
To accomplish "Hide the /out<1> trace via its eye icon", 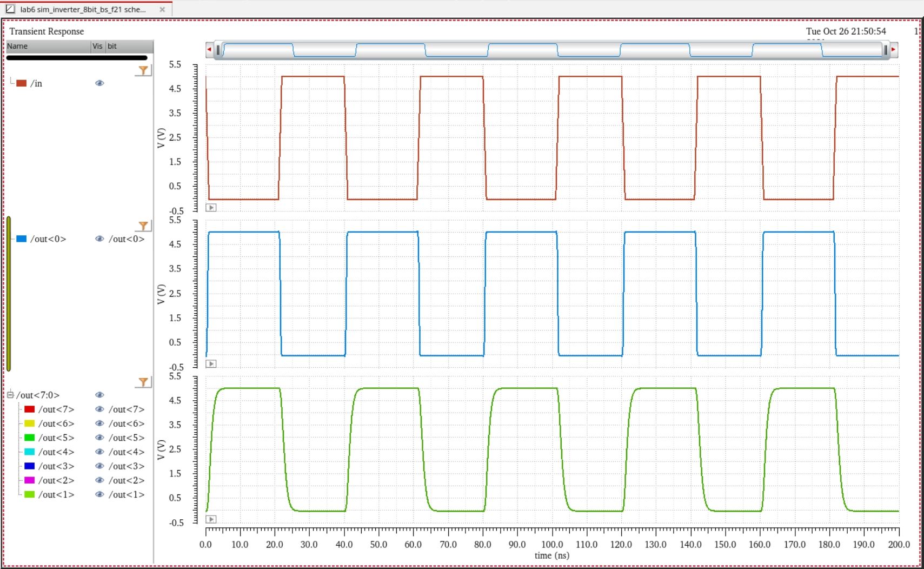I will pos(99,494).
